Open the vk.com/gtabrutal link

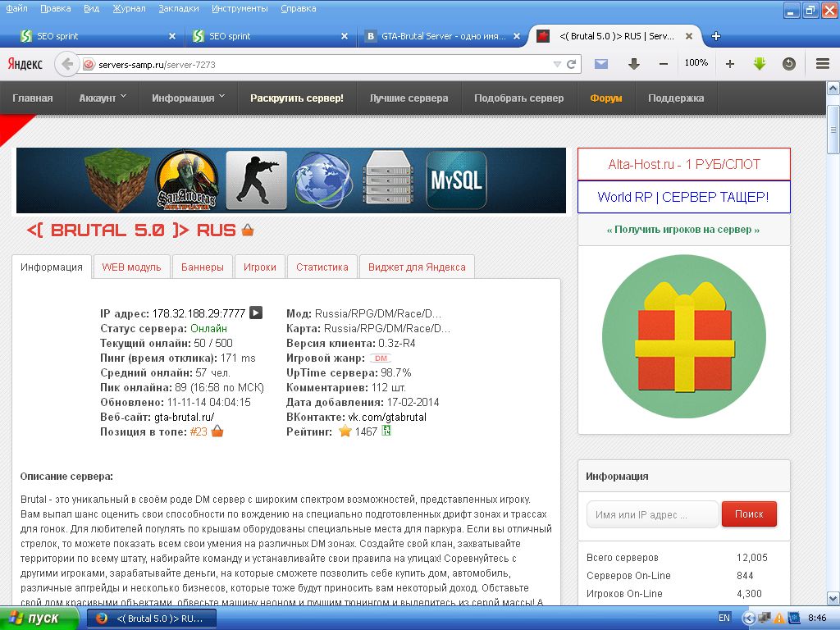(x=387, y=417)
